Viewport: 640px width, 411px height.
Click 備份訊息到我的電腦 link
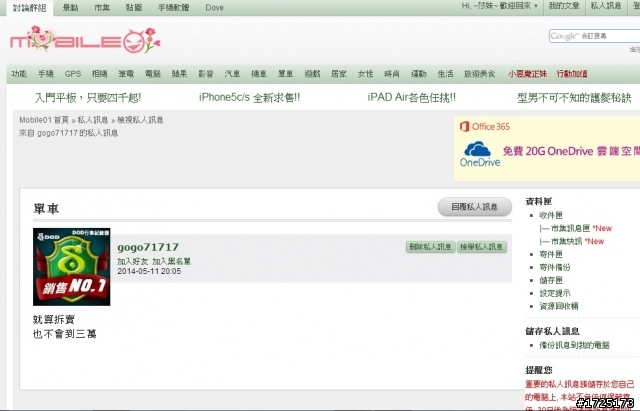[574, 345]
